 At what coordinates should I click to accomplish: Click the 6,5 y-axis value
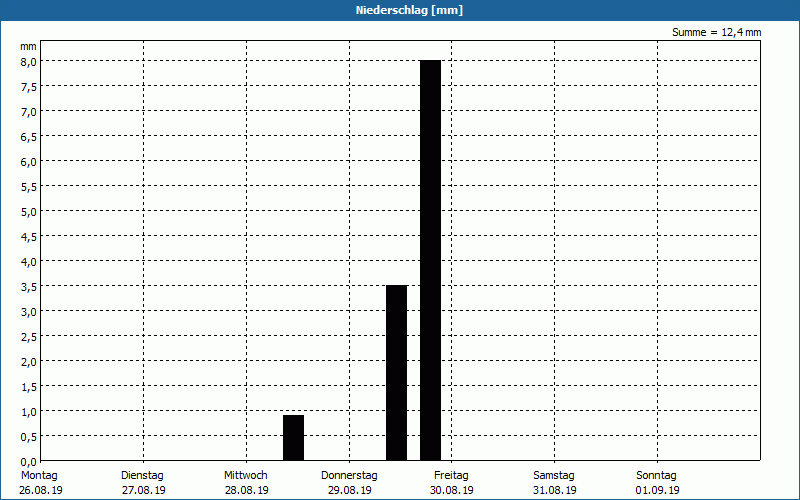[x=29, y=137]
